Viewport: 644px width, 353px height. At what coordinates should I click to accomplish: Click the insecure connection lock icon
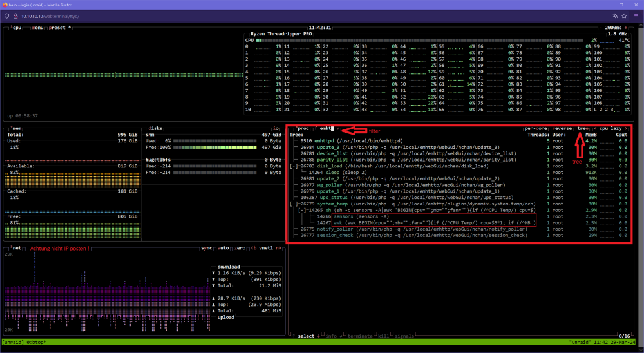coord(15,16)
